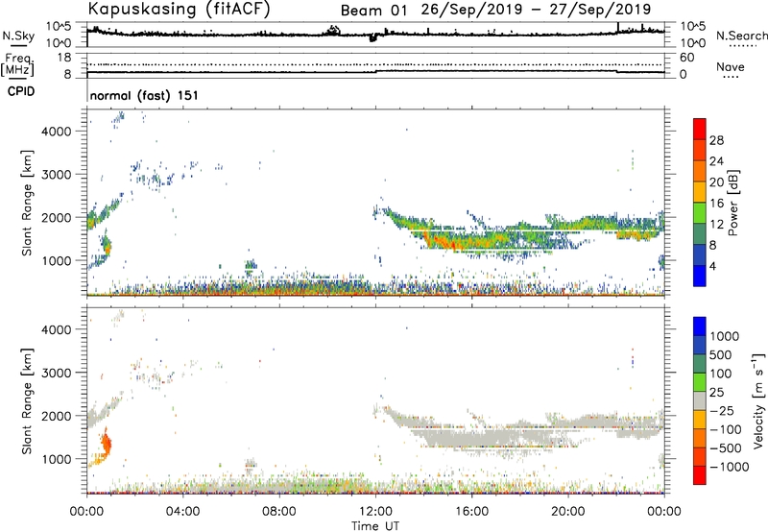The width and height of the screenshot is (768, 532).
Task: Select the normal (fast) 151 mode text
Action: [x=144, y=95]
